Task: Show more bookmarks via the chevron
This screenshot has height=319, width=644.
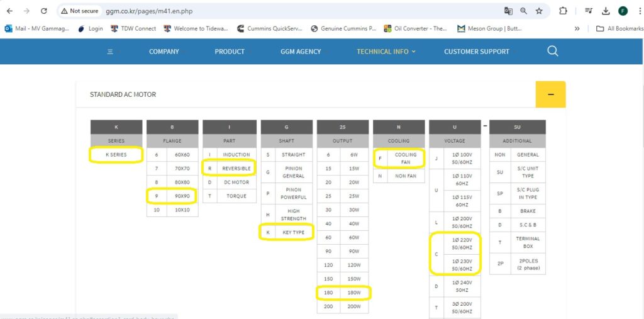Action: pyautogui.click(x=577, y=28)
